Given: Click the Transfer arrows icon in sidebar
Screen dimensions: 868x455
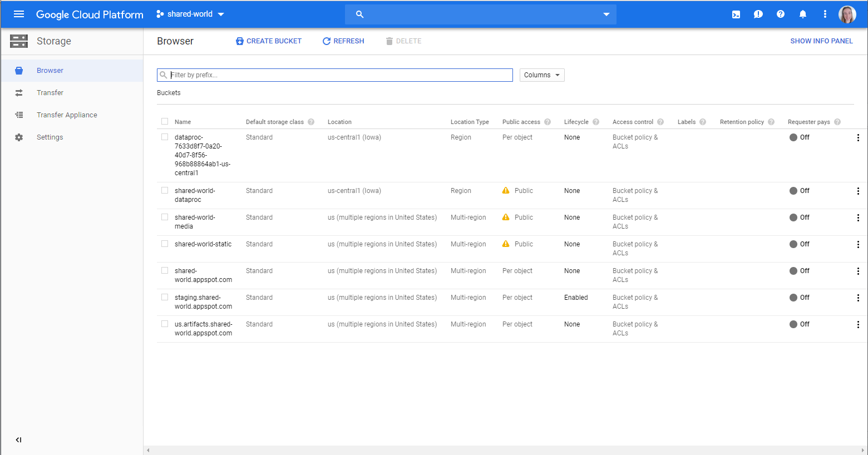Looking at the screenshot, I should (x=19, y=93).
